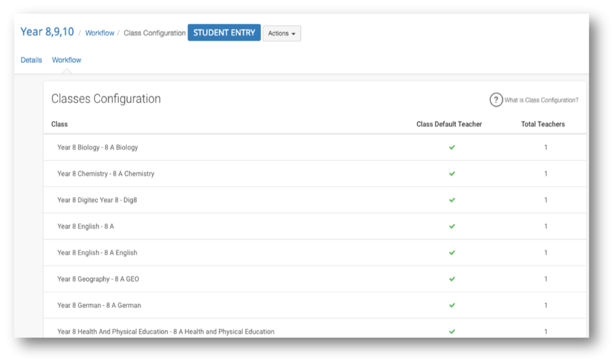Select 'Year 8 Chemistry - 8 A Chemistry' row
616x364 pixels.
pyautogui.click(x=315, y=174)
